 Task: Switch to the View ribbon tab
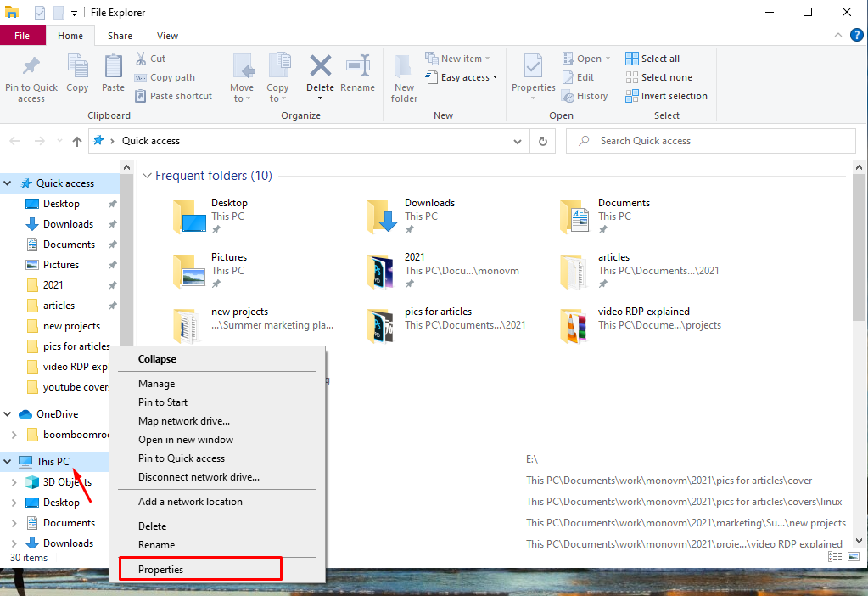pyautogui.click(x=167, y=36)
